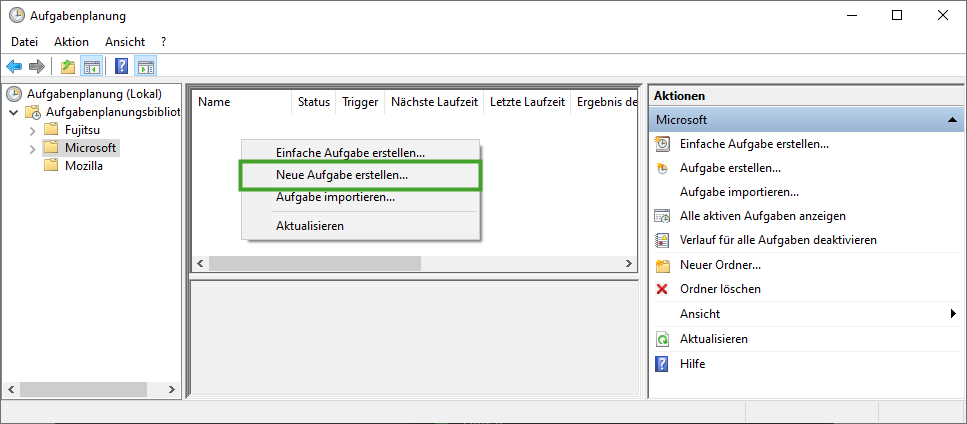Click the Aktionen pane header

point(806,96)
